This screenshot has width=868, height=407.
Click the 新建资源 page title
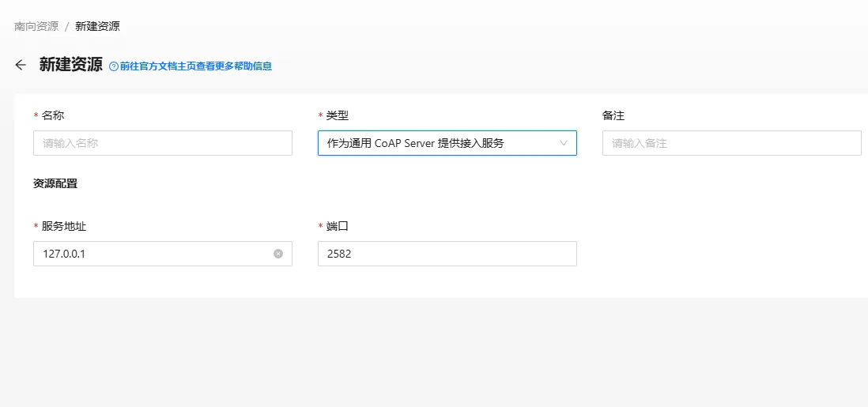click(x=71, y=65)
